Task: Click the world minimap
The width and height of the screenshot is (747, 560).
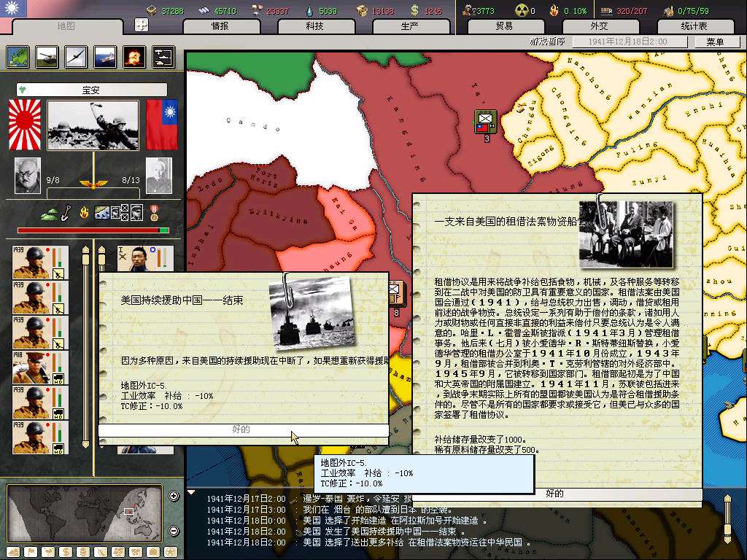Action: (x=85, y=513)
